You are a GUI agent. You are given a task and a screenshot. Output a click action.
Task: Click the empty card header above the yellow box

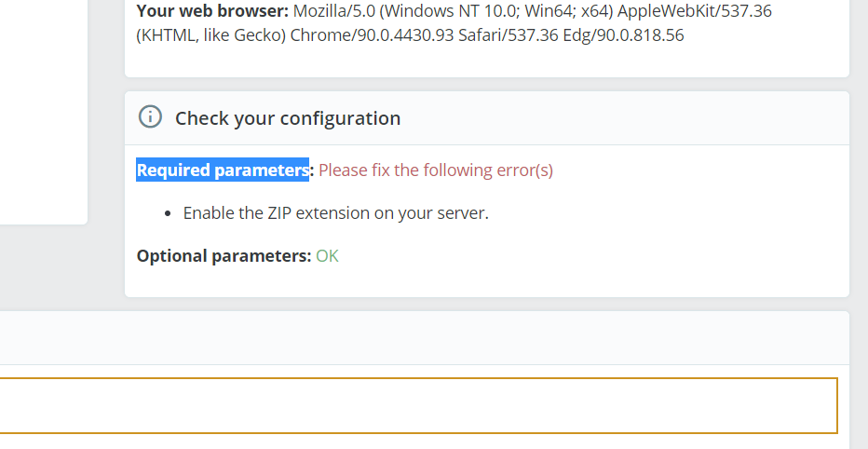point(419,337)
